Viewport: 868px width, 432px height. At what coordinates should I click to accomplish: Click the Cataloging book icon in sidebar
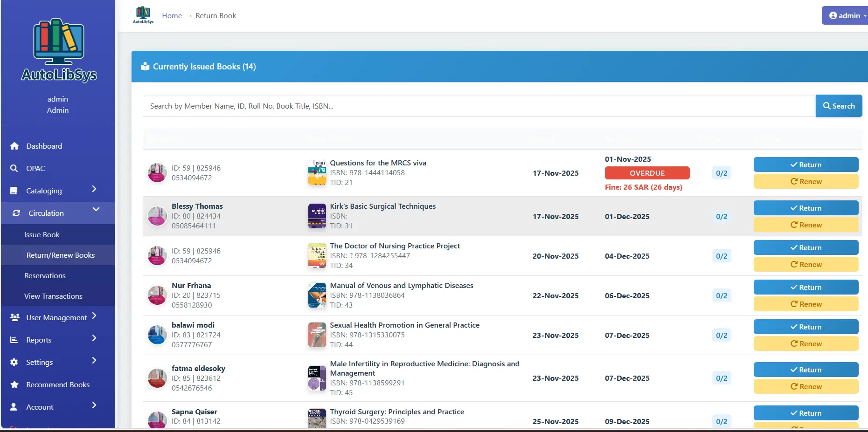(14, 191)
